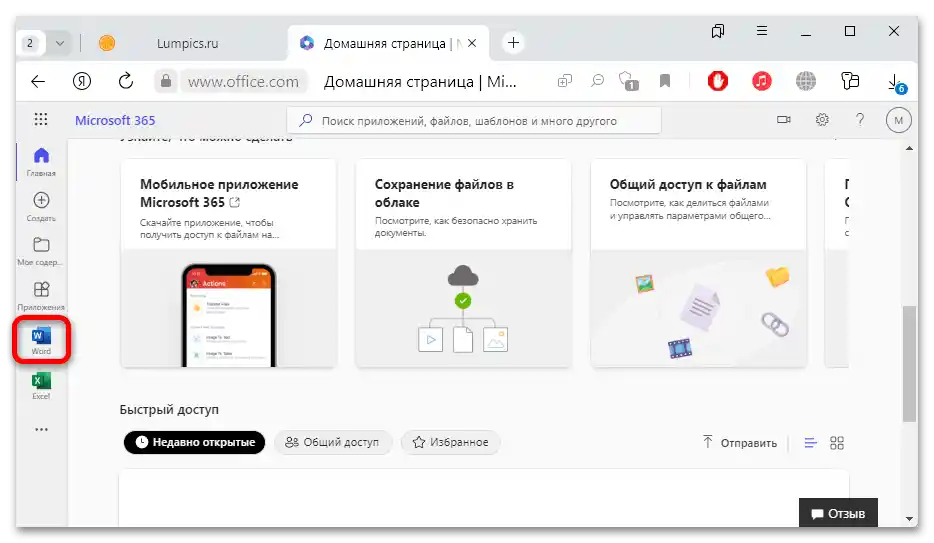Expand the tab group dropdown arrow
The height and width of the screenshot is (543, 934).
[60, 43]
